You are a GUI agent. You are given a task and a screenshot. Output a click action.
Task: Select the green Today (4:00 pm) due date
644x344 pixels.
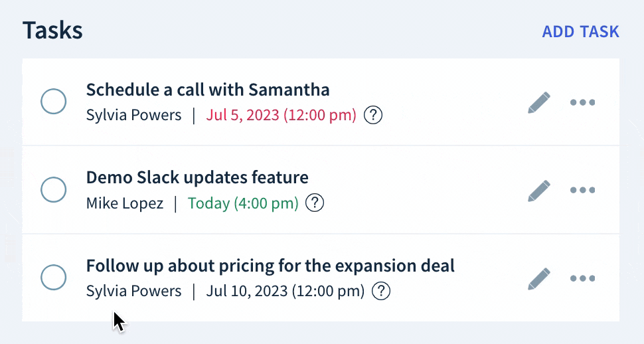[x=243, y=203]
